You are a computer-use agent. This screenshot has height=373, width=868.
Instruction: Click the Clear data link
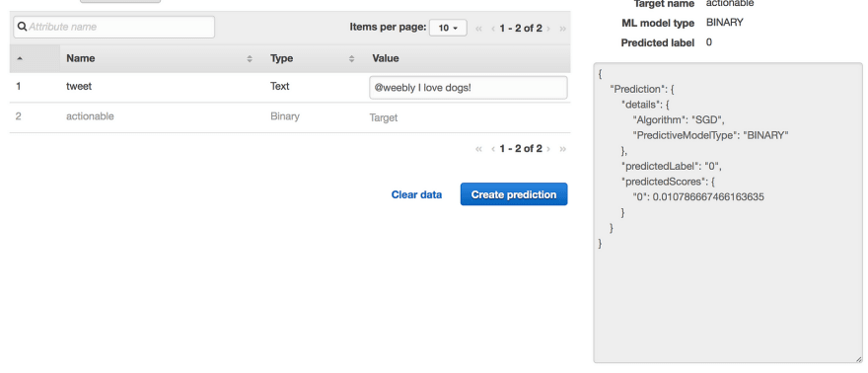tap(416, 194)
